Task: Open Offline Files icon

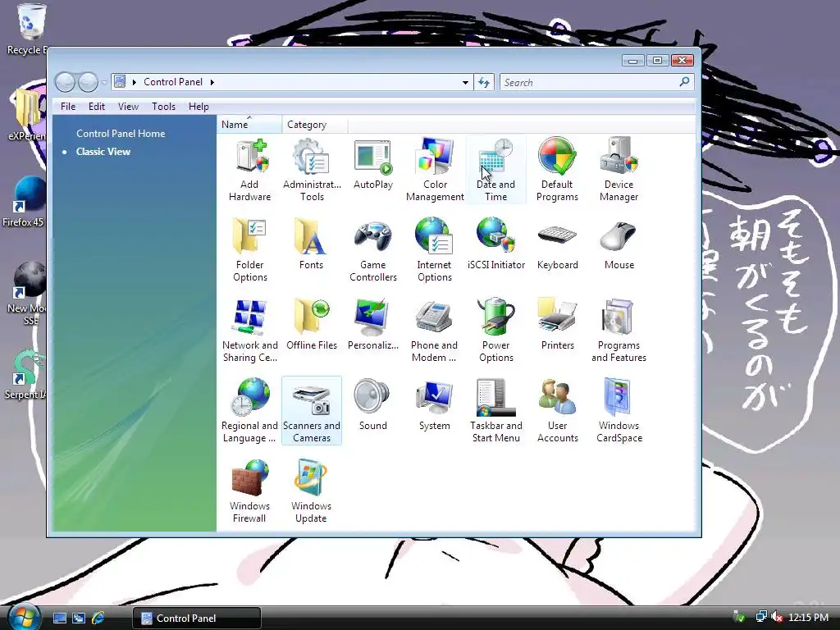Action: (x=311, y=325)
